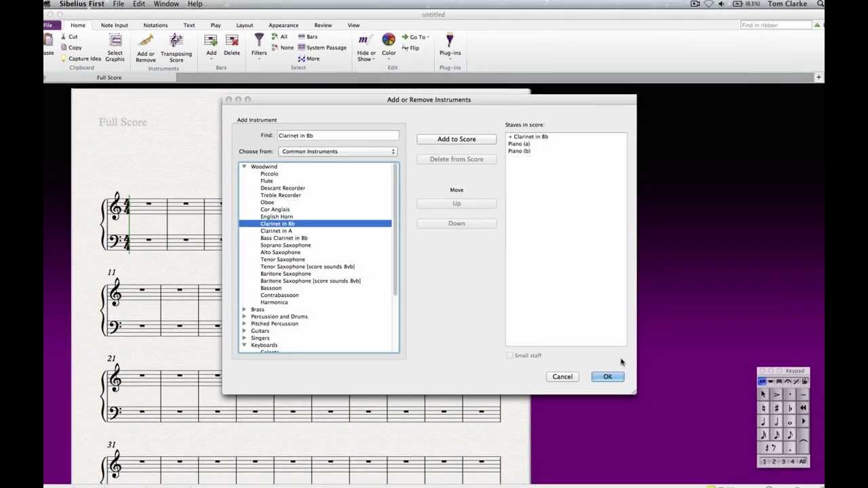Click the Delete bars icon
This screenshot has height=488, width=868.
tap(232, 41)
